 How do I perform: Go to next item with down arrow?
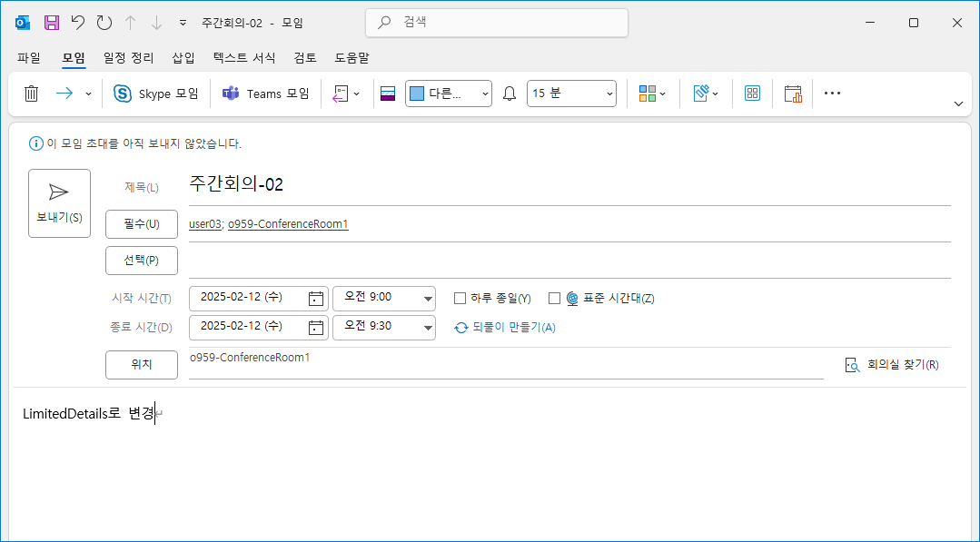tap(156, 23)
